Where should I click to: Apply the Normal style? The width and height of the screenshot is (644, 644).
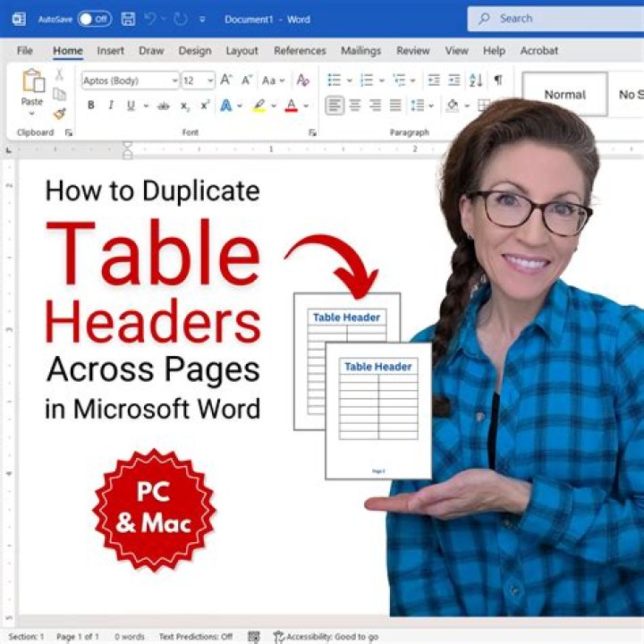(564, 95)
